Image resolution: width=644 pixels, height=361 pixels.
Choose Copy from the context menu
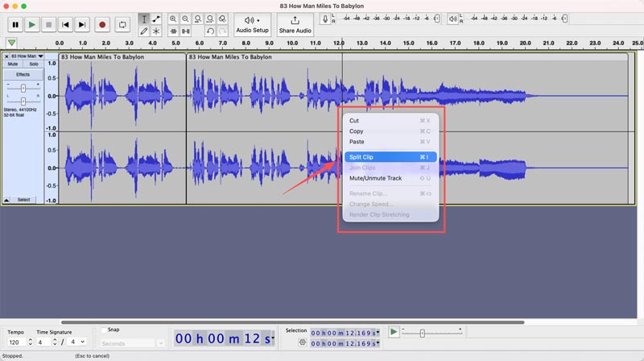coord(390,131)
